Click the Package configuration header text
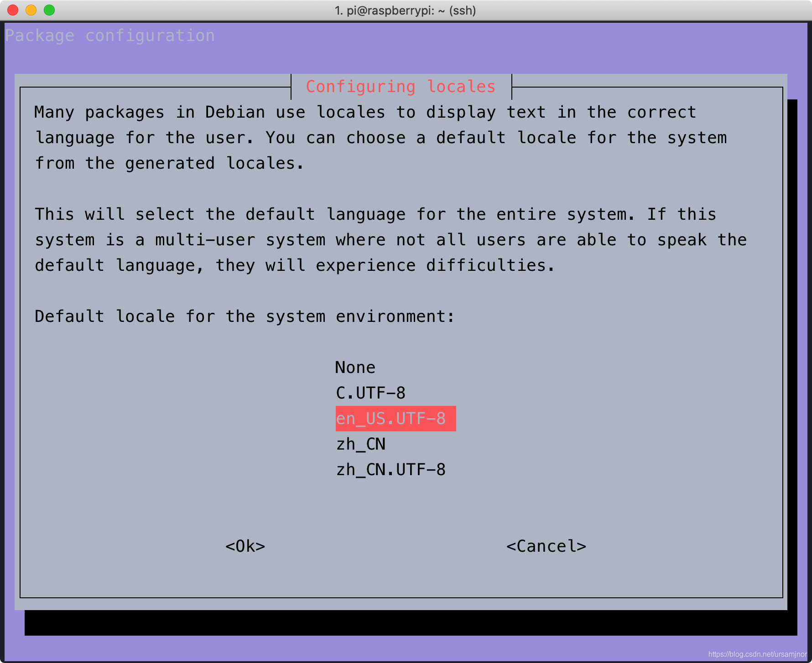Viewport: 812px width, 663px height. point(109,36)
